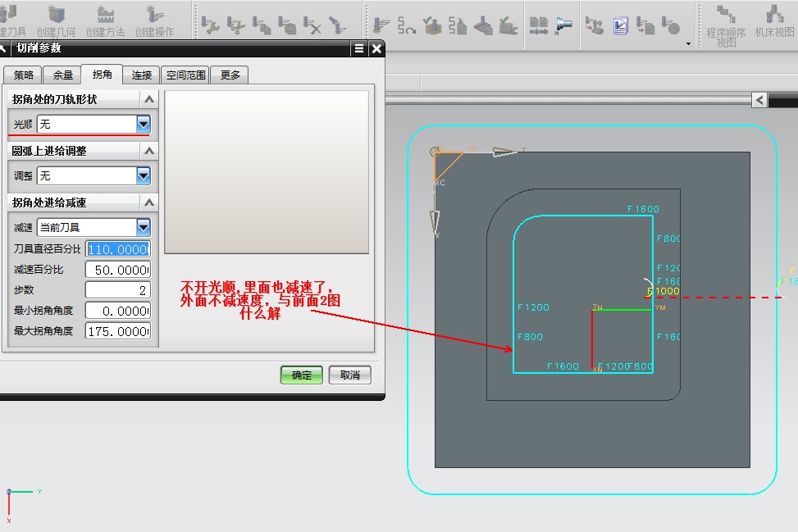Click the F 1000 feed label
The image size is (798, 532).
[x=663, y=291]
